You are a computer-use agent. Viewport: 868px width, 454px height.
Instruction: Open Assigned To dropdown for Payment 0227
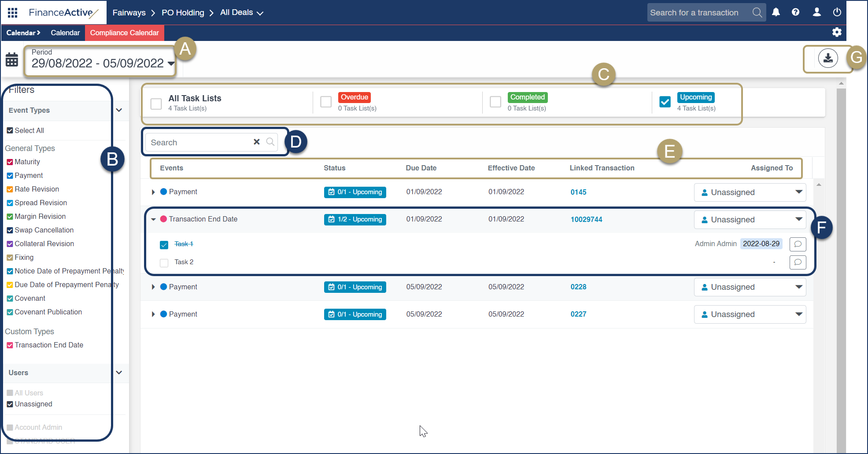click(x=750, y=314)
